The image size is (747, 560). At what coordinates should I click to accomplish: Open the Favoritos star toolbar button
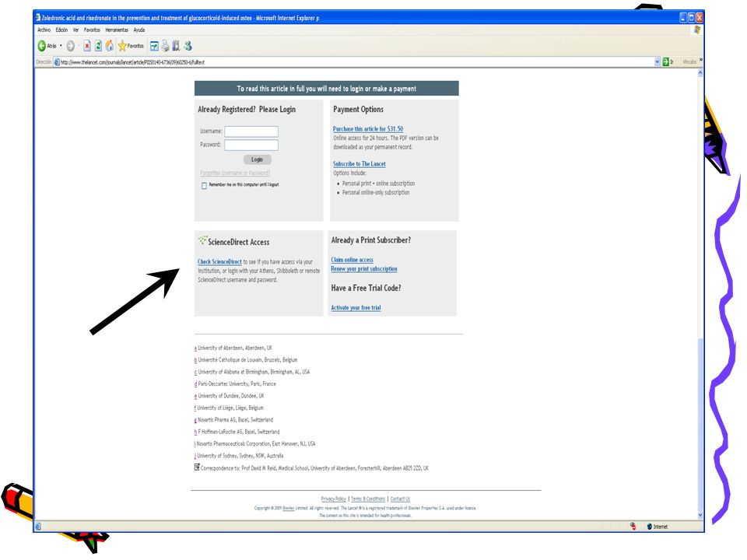131,46
